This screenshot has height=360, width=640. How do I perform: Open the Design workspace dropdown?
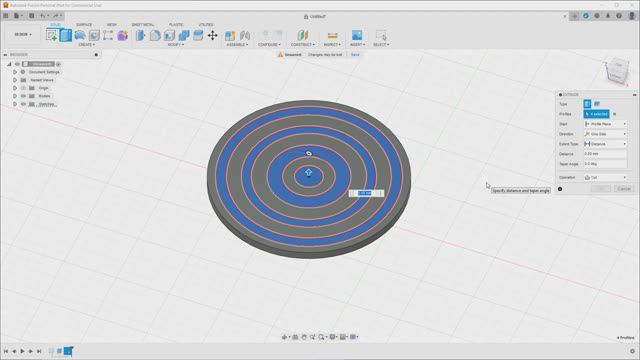pos(22,35)
